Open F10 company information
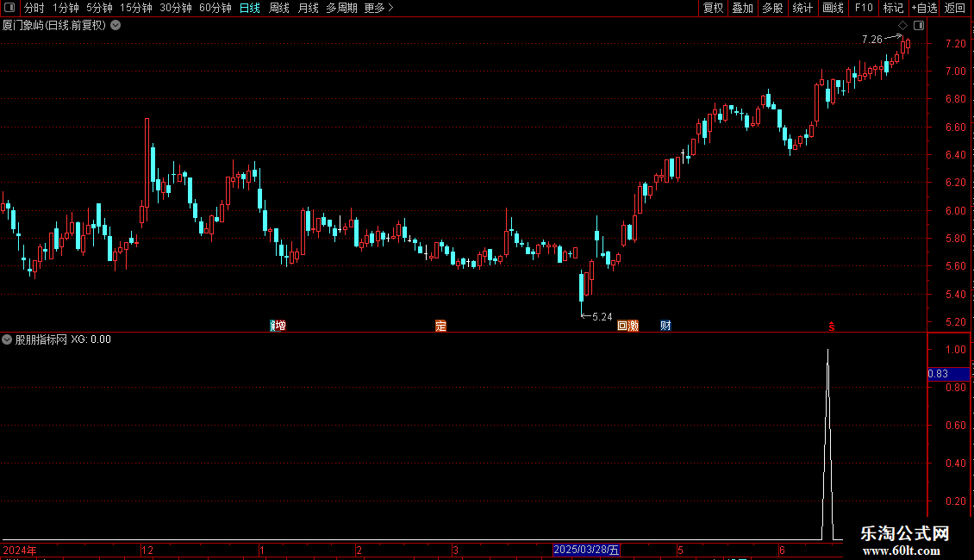 864,8
